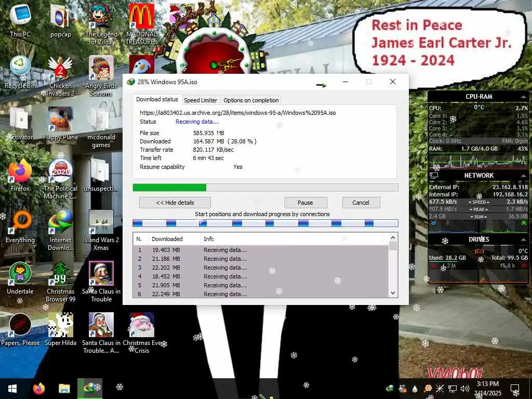
Task: Launch the Undertale shortcut
Action: click(20, 278)
